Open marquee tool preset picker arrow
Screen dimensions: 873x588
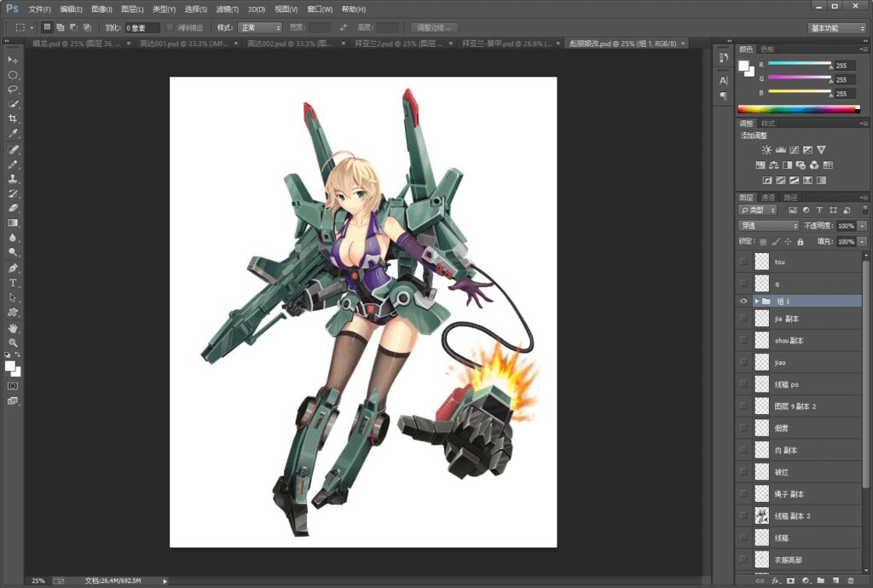point(32,27)
